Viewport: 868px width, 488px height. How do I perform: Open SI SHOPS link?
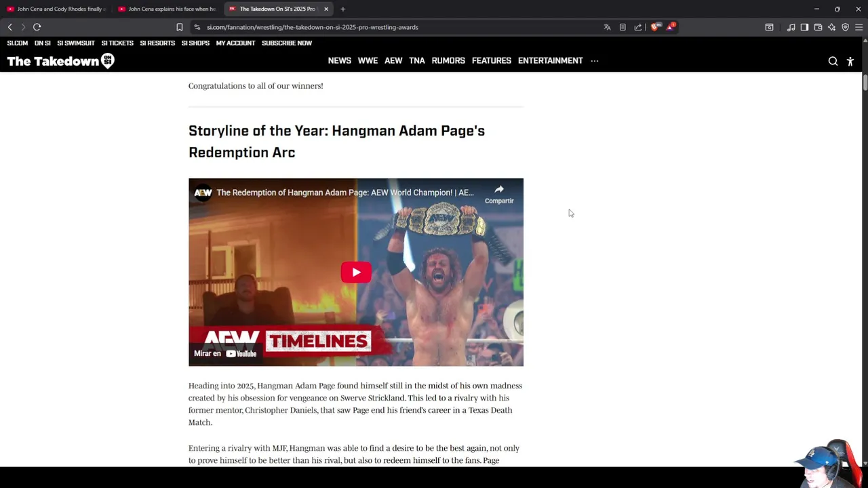coord(195,43)
